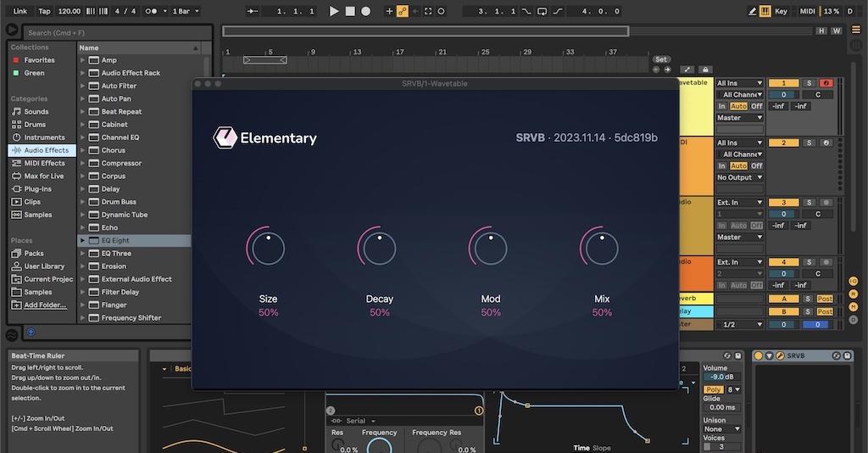Start playback with the Play button
Image resolution: width=868 pixels, height=453 pixels.
334,11
